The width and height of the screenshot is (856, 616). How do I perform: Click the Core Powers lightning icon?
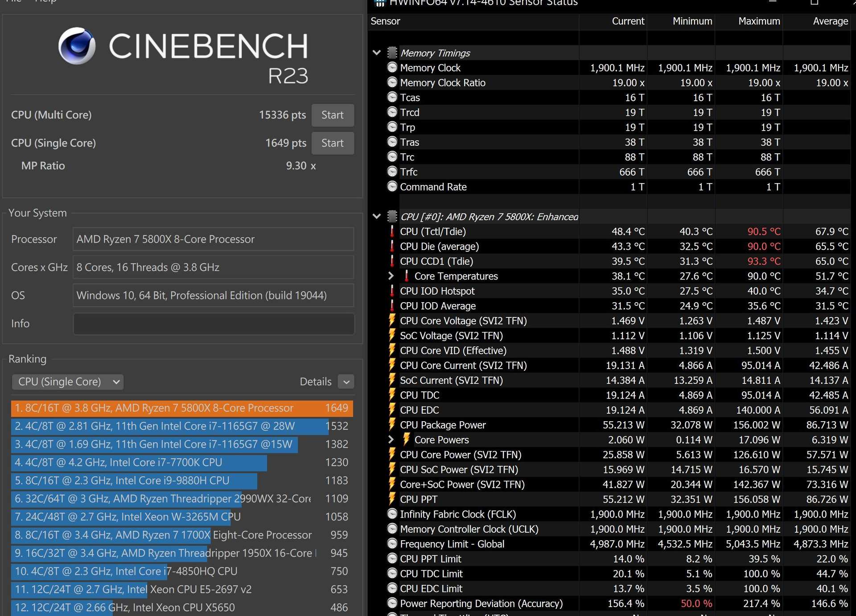coord(406,439)
